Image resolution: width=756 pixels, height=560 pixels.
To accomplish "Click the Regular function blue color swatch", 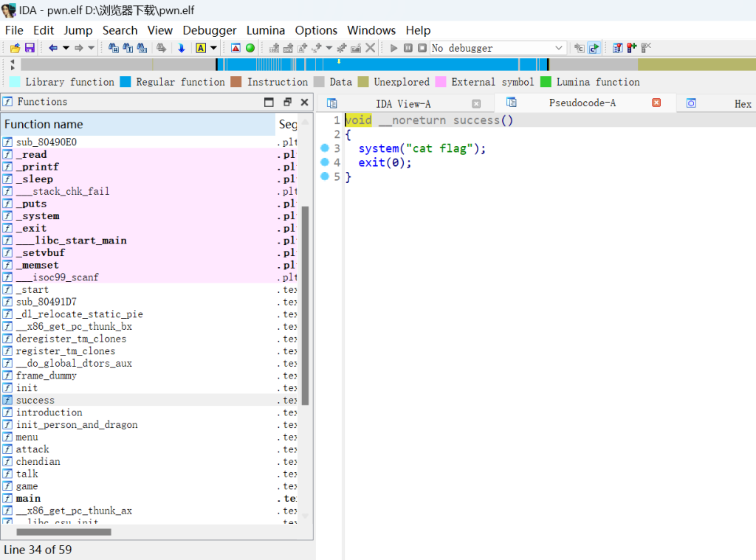I will coord(126,82).
